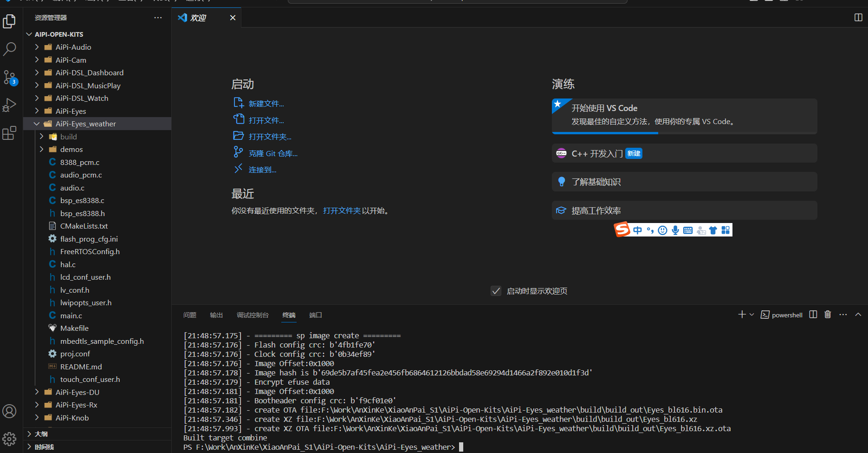Toggle Sogou 中 Chinese/English mode
The image size is (868, 453).
638,230
